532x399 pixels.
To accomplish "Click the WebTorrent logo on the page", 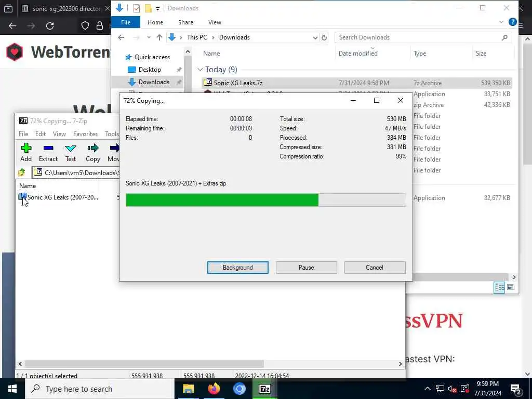I will pyautogui.click(x=15, y=52).
